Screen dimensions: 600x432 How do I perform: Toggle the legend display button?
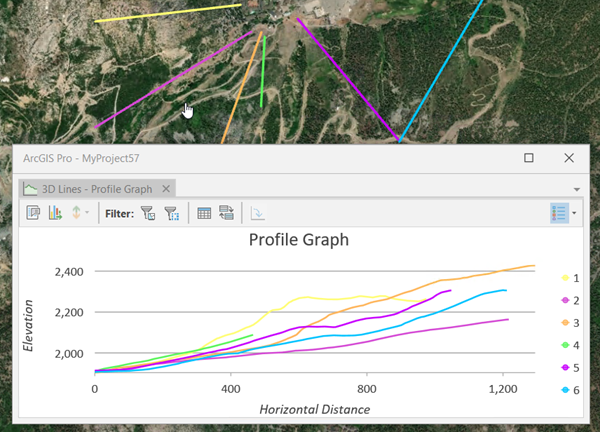click(x=558, y=213)
